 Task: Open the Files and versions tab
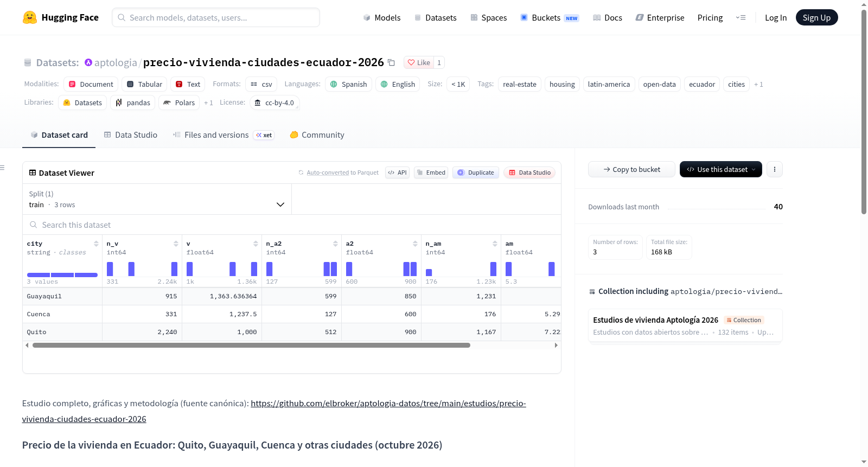click(223, 135)
